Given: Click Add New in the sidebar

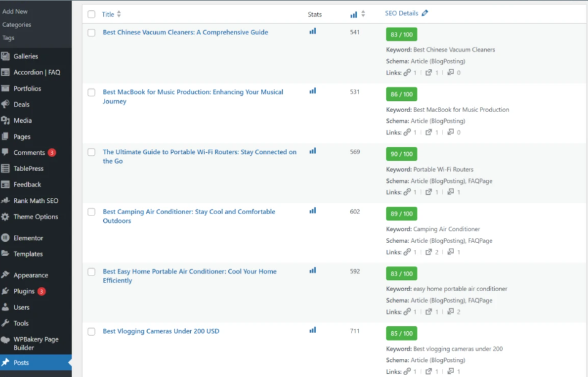Looking at the screenshot, I should pos(16,11).
